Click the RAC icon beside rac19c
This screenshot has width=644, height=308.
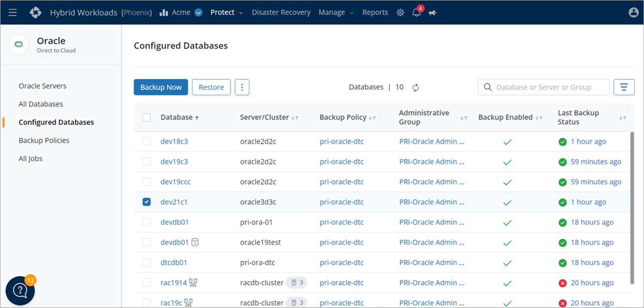pyautogui.click(x=189, y=302)
